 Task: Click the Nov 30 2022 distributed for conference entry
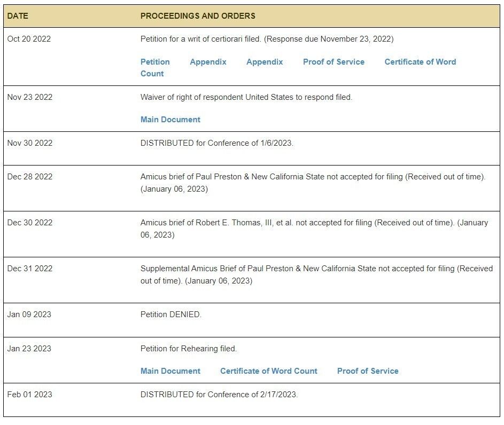tap(217, 143)
